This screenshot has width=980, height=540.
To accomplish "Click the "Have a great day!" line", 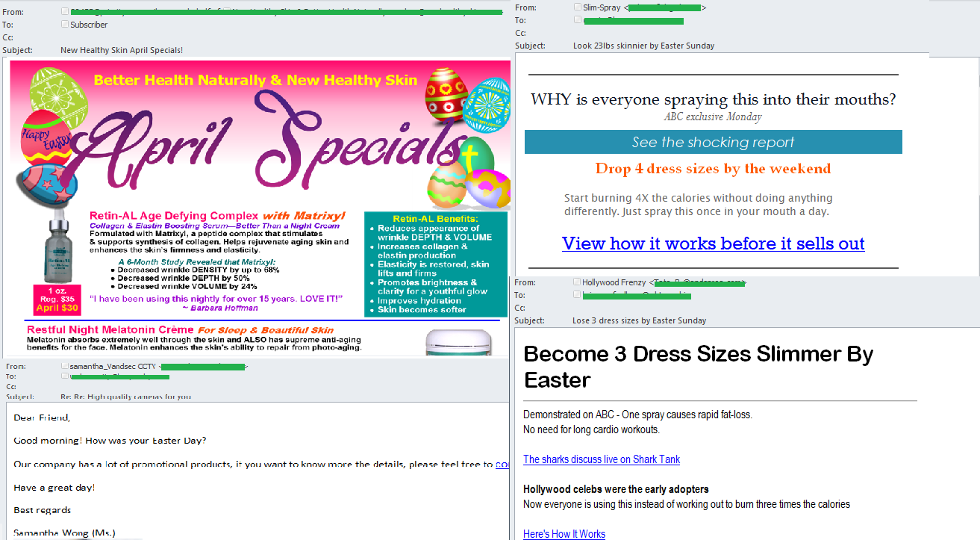I will tap(54, 487).
